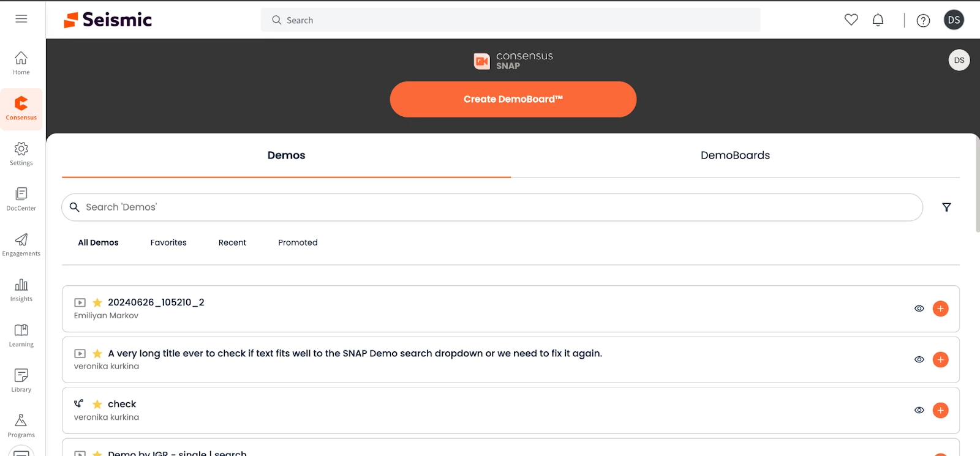Screen dimensions: 980x456
Task: Preview 20240626_105210_2 with eye icon
Action: tap(919, 308)
